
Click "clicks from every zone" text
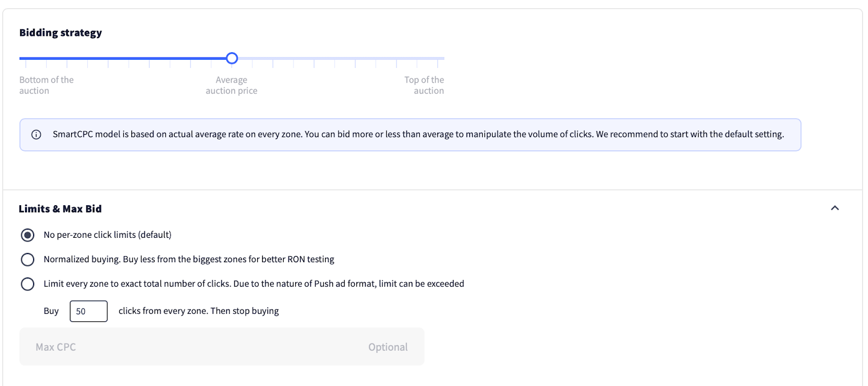point(199,311)
